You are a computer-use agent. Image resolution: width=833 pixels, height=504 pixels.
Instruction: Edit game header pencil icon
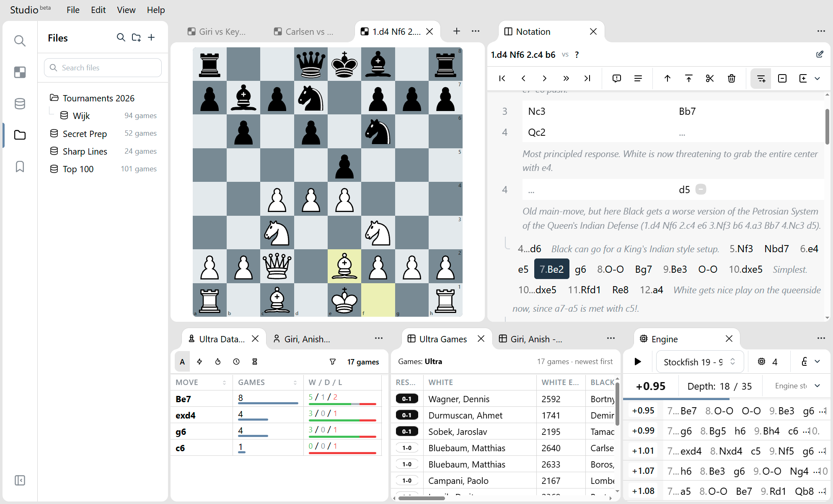tap(820, 54)
